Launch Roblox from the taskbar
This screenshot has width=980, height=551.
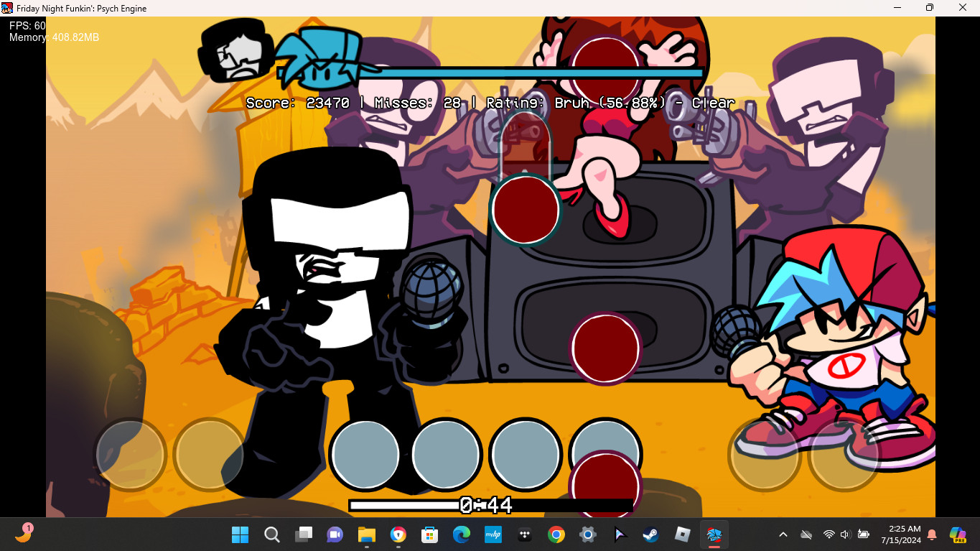[682, 534]
